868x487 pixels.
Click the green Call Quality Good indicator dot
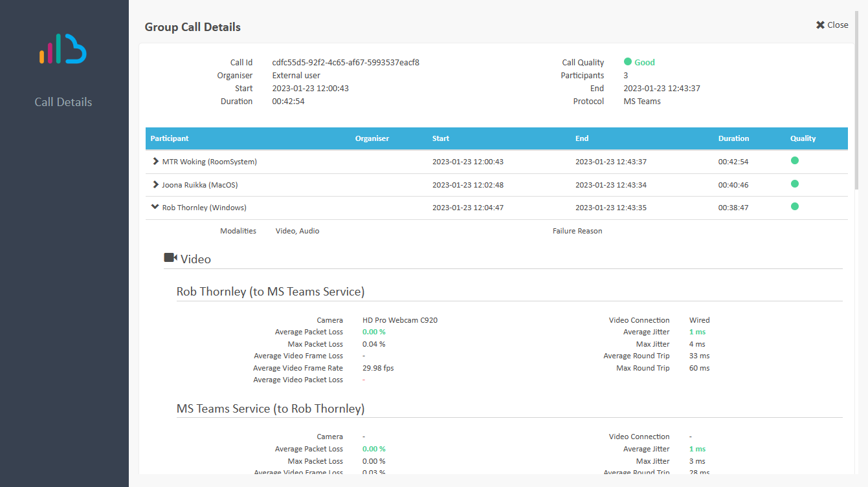628,62
